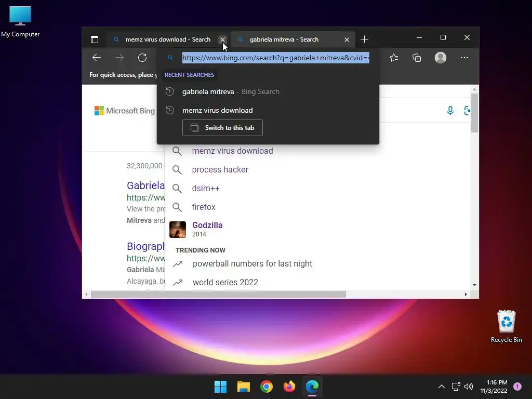Close the memz virus download tab
Image resolution: width=532 pixels, height=399 pixels.
click(x=222, y=39)
